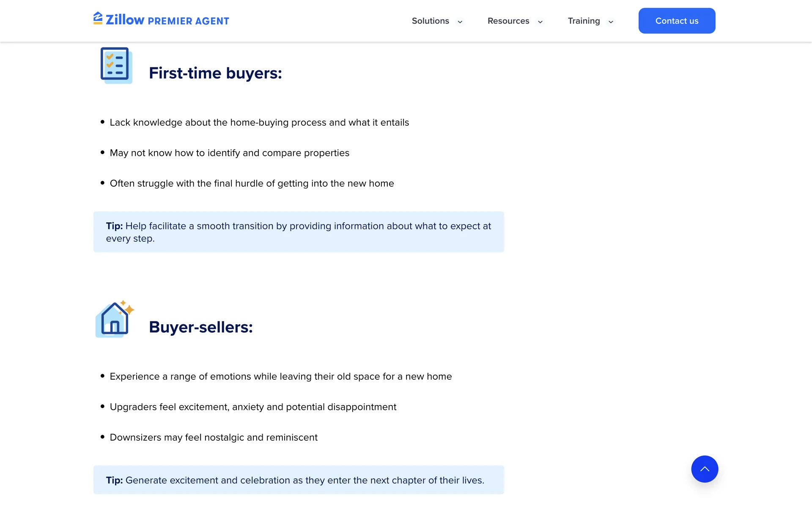812x508 pixels.
Task: Click the bullet about comparing properties
Action: (230, 153)
